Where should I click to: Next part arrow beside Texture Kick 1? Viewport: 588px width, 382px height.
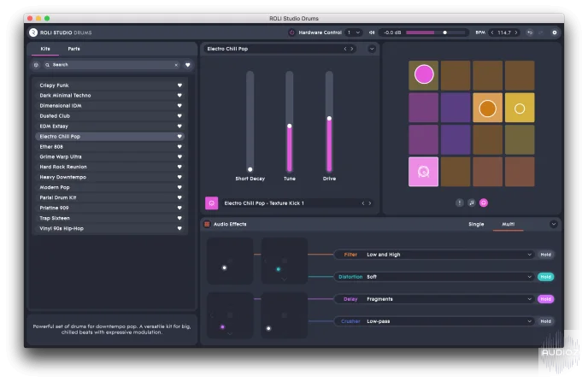pyautogui.click(x=370, y=203)
